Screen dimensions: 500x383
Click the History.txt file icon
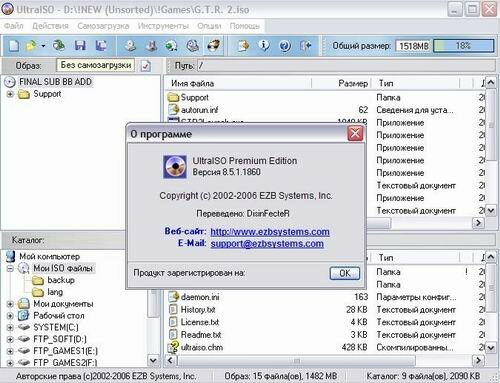coord(173,310)
